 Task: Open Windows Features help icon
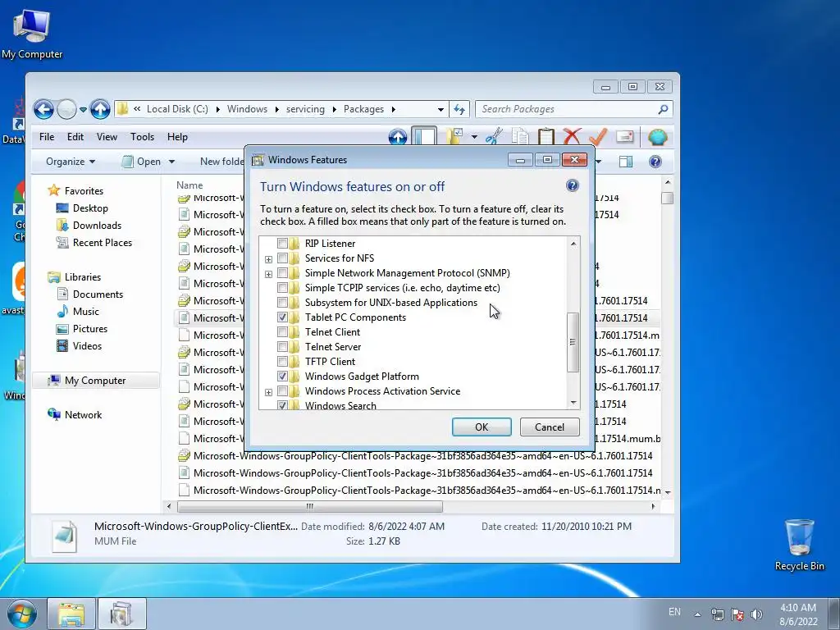(572, 185)
